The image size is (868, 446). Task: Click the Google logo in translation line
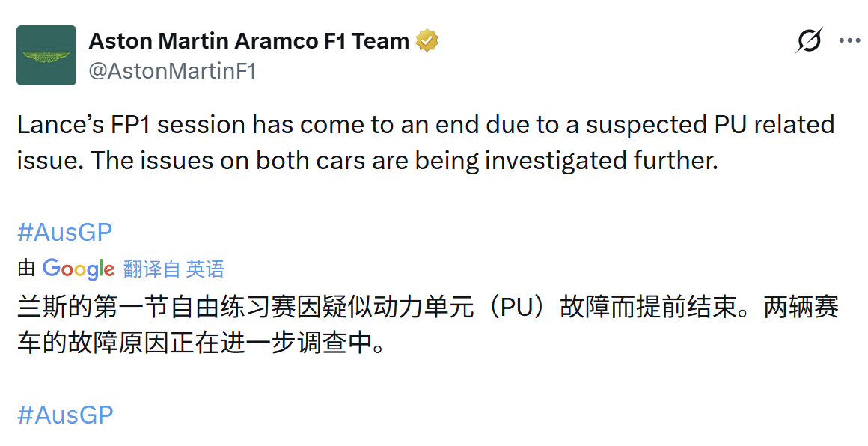coord(79,269)
